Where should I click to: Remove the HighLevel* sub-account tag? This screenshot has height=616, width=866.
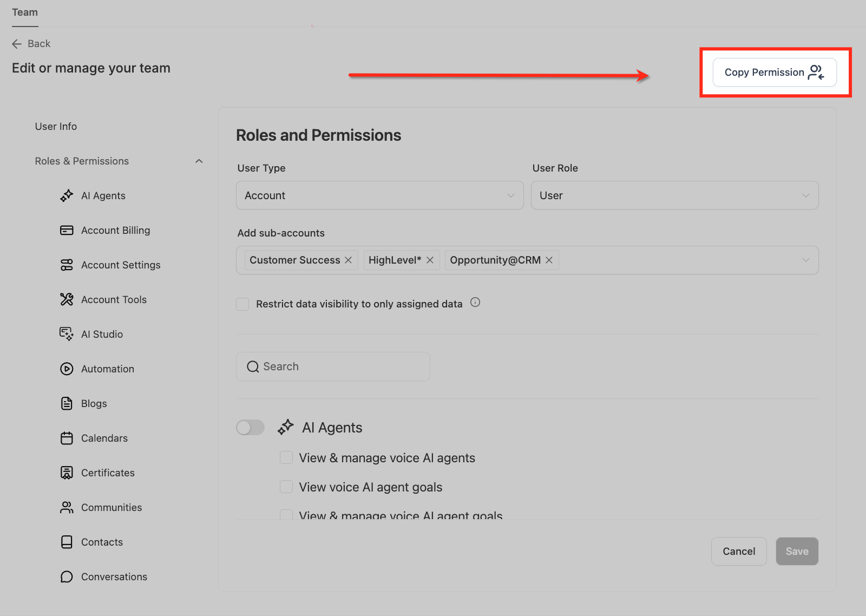point(430,260)
